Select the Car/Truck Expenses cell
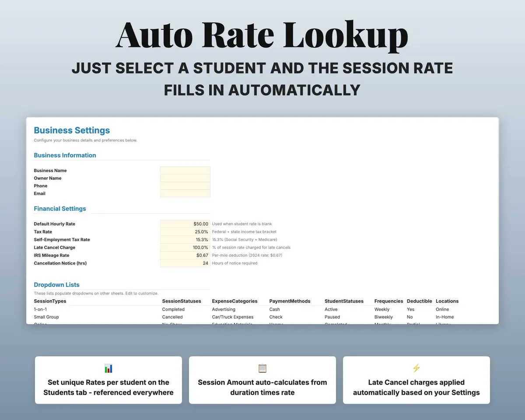 [x=233, y=317]
